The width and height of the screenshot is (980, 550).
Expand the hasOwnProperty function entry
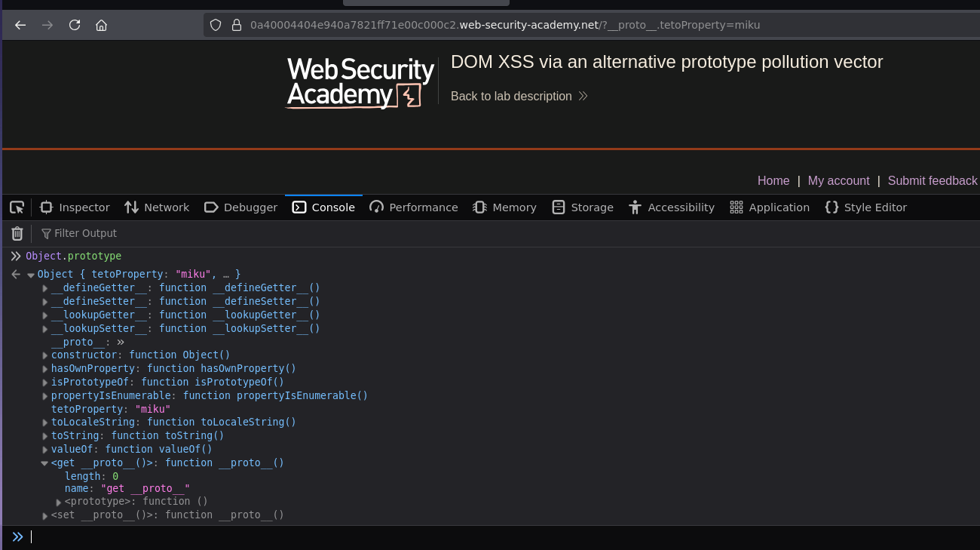click(x=45, y=369)
